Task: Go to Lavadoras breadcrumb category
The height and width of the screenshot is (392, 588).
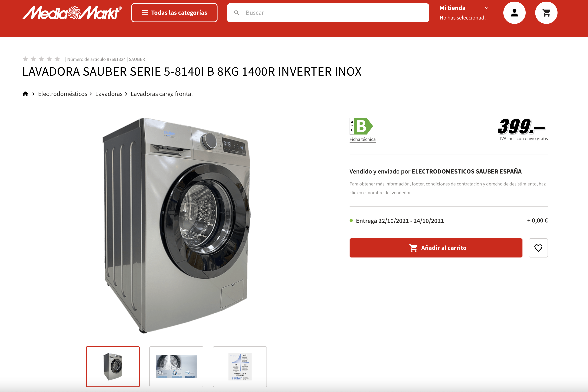Action: click(109, 94)
